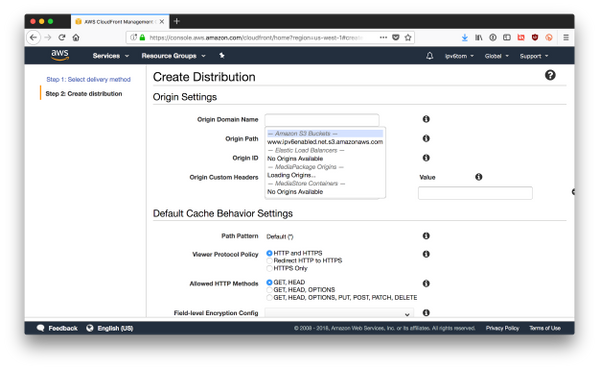Show info for Origin ID

(426, 158)
